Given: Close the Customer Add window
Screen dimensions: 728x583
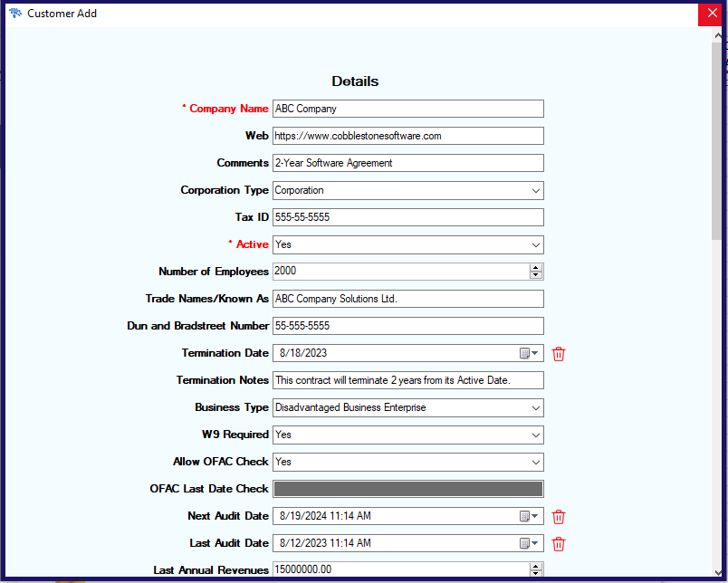Looking at the screenshot, I should click(x=711, y=14).
